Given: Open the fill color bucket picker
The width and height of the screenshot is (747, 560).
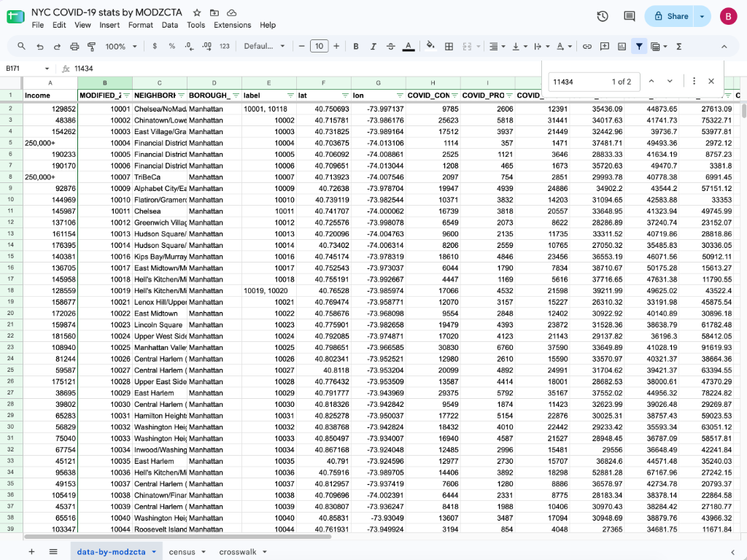Looking at the screenshot, I should pos(430,46).
